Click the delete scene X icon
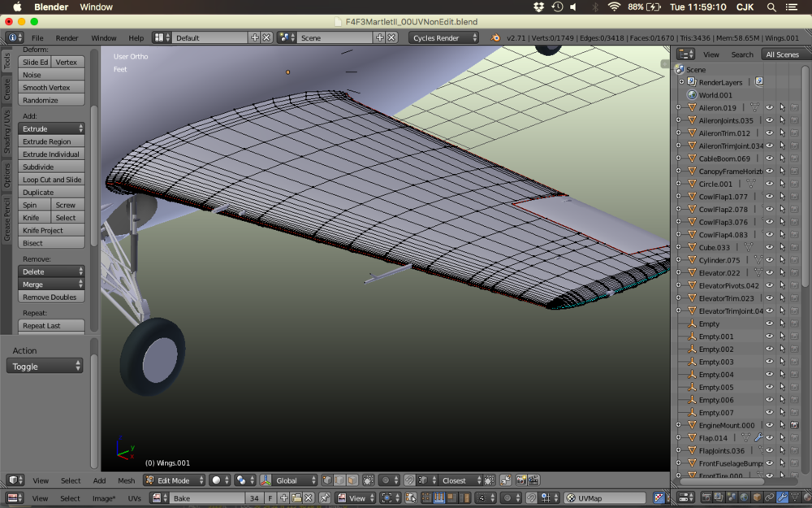The width and height of the screenshot is (812, 508). coord(391,38)
